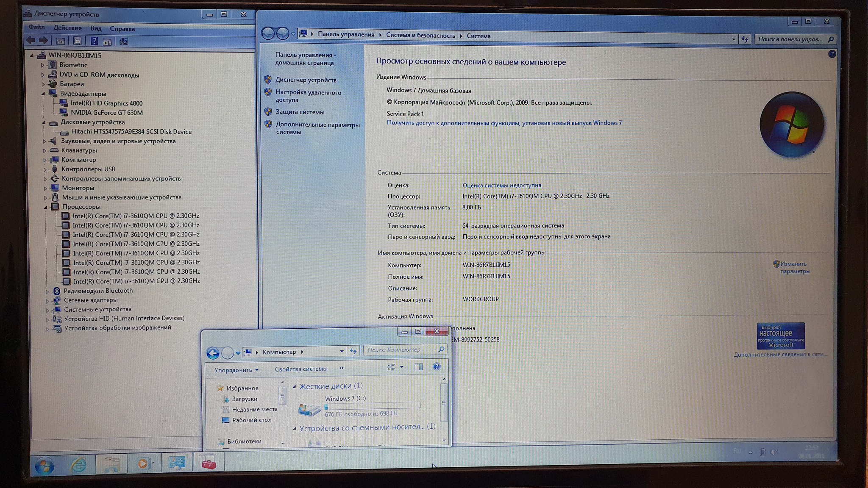The image size is (868, 488).
Task: Click the blue Help toolbar icon in Device Manager
Action: point(94,41)
